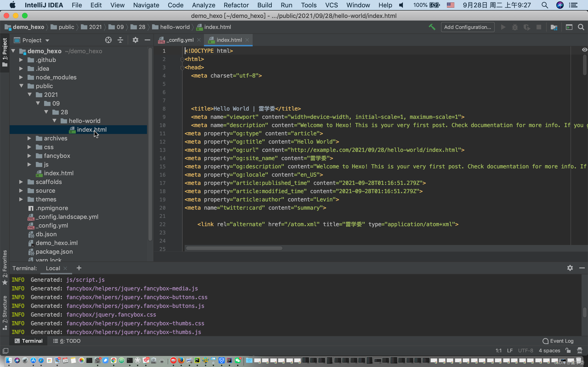Click the Build project hammer icon
The width and height of the screenshot is (588, 367).
click(432, 27)
